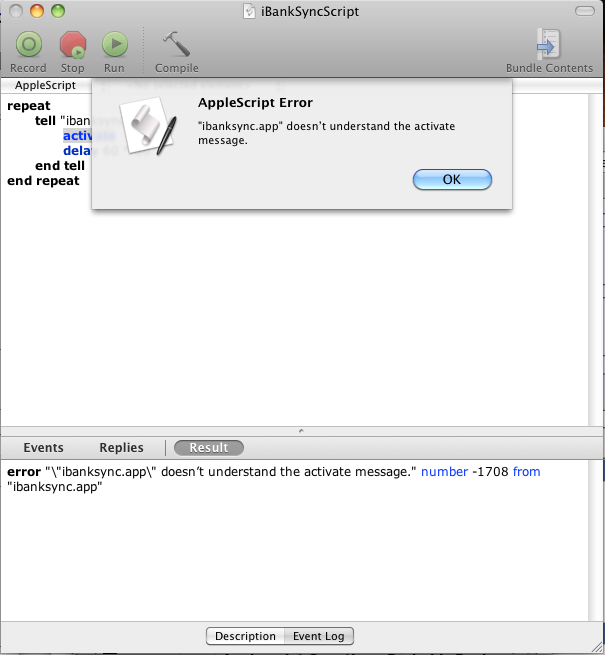Click the script editor vertical scrollbar
Viewport: 605px width, 655px height.
596,260
